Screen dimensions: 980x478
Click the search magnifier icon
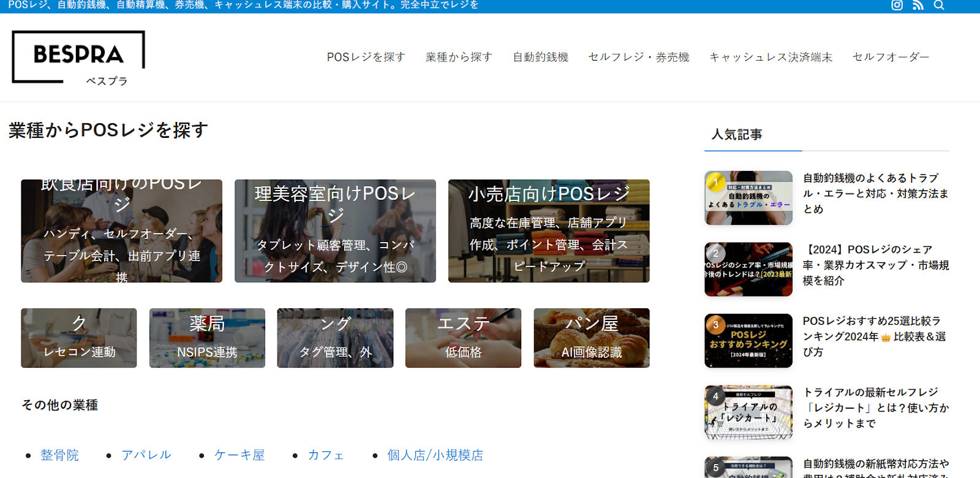938,6
